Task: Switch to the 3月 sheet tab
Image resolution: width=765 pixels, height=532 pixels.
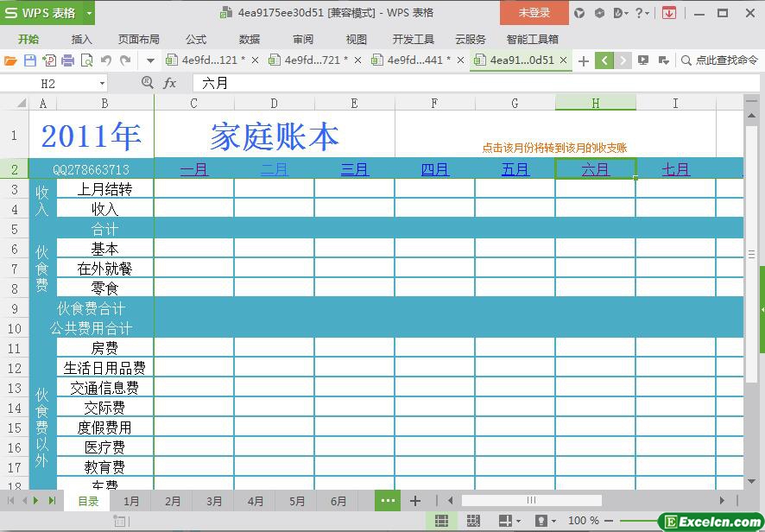Action: [x=214, y=501]
